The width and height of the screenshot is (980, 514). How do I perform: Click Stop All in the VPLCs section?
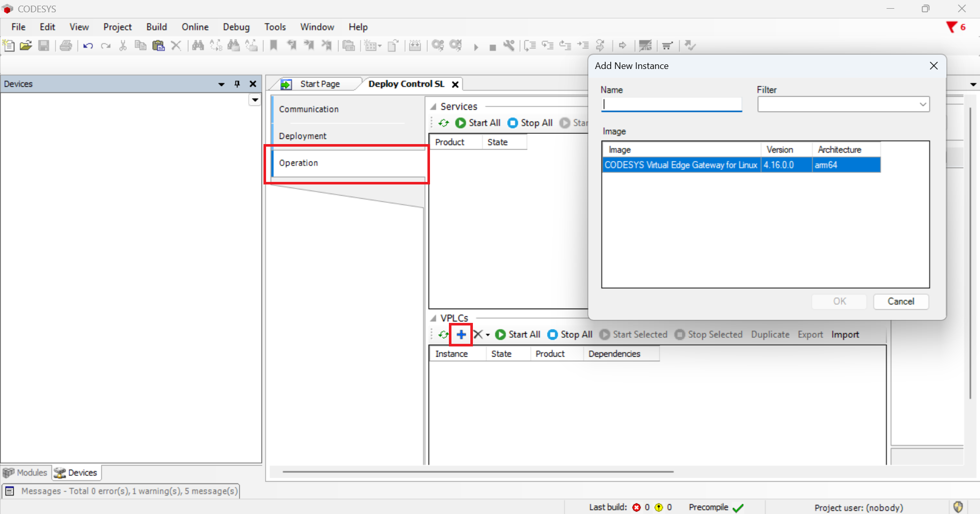tap(569, 335)
